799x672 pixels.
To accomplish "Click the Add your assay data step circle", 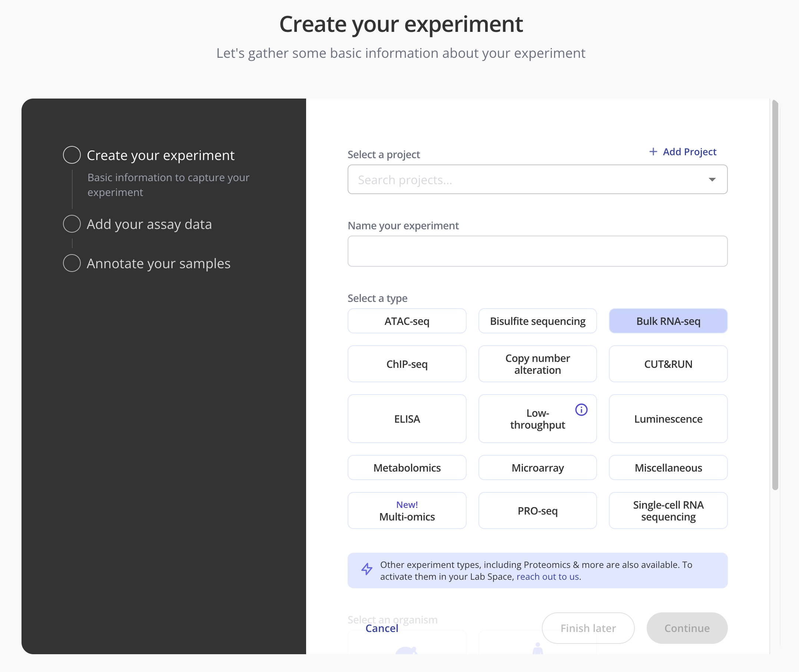I will point(72,224).
